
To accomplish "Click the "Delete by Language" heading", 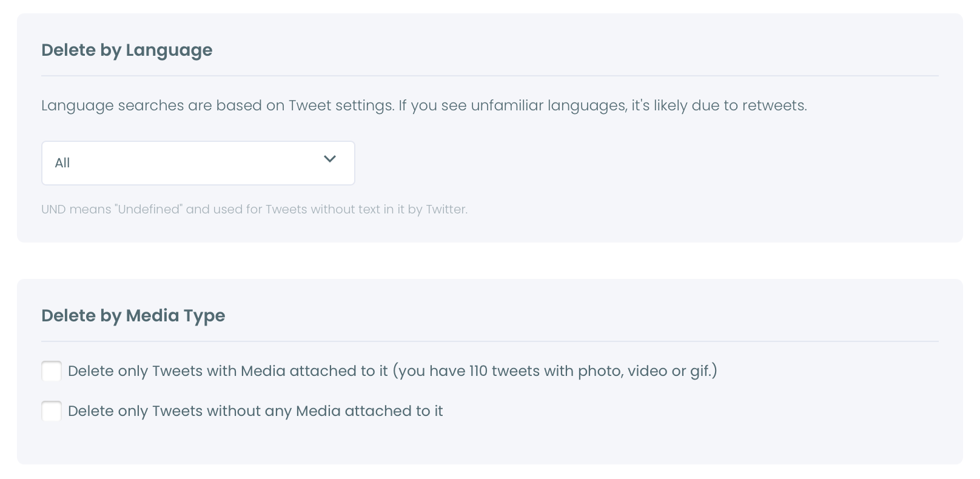I will tap(127, 51).
